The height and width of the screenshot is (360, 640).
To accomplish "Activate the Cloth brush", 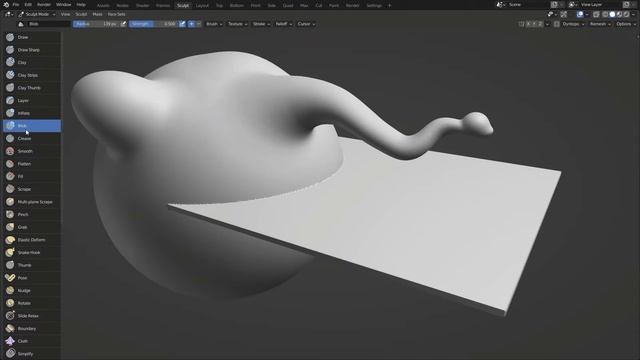I will [x=32, y=341].
